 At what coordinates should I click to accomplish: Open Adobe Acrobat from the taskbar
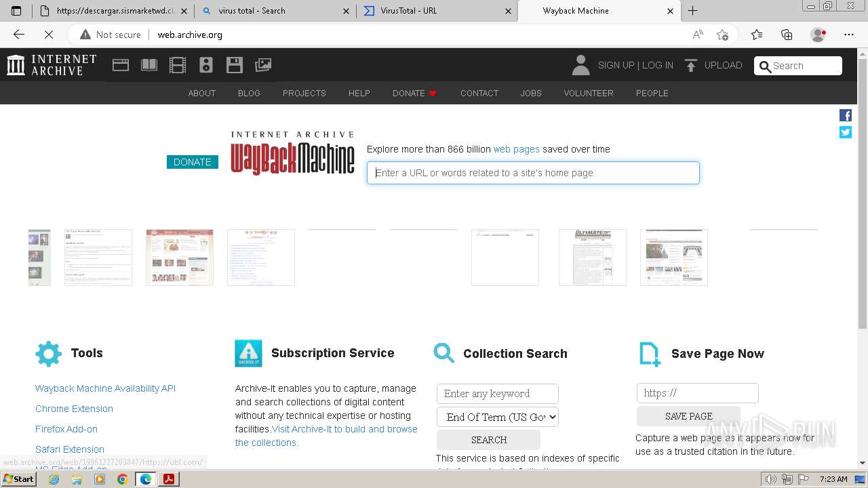click(169, 479)
